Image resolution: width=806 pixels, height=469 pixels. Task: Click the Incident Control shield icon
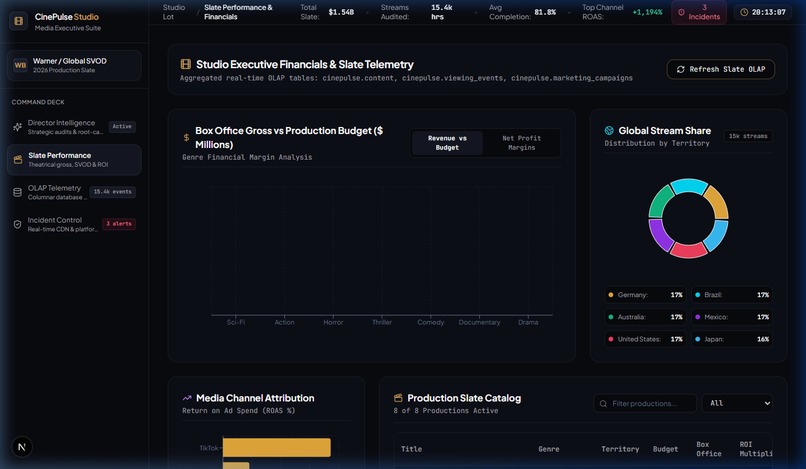[17, 224]
